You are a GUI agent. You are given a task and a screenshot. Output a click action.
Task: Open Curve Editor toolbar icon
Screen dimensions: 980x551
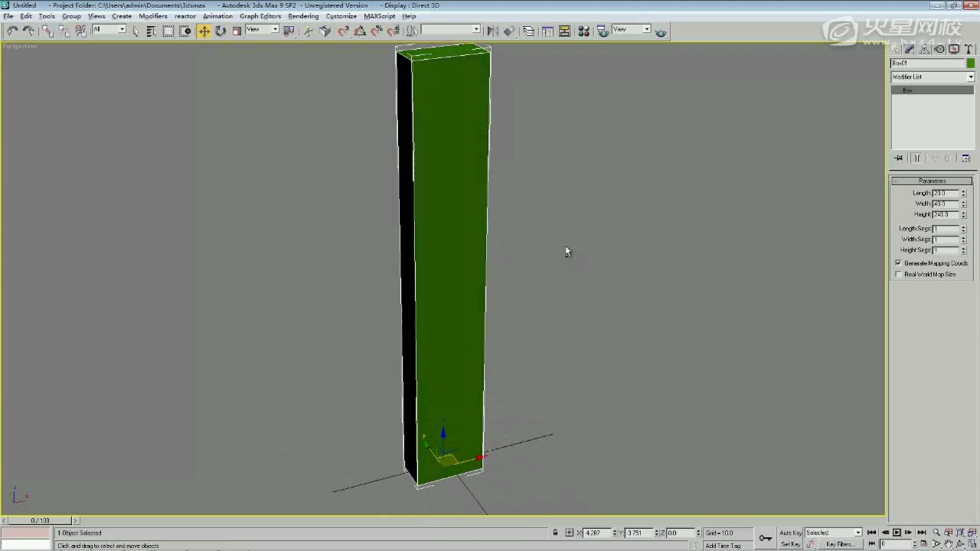[x=548, y=31]
